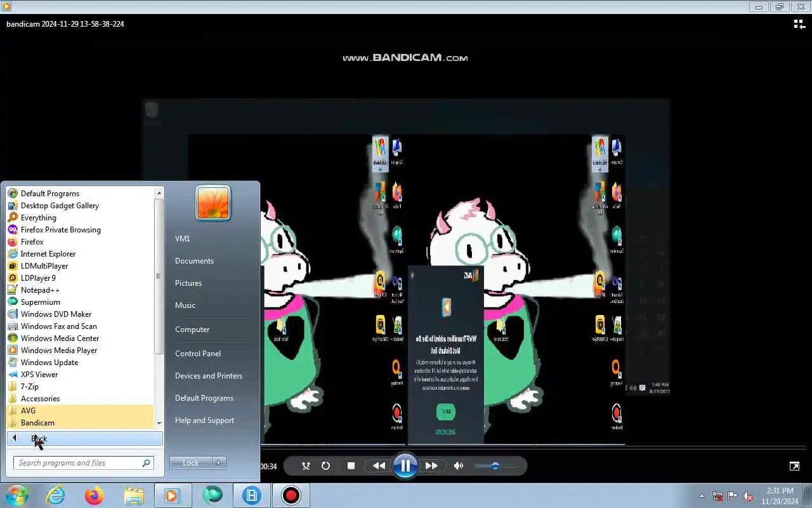Click the Next (fast forward) button
The width and height of the screenshot is (812, 508).
(x=431, y=466)
